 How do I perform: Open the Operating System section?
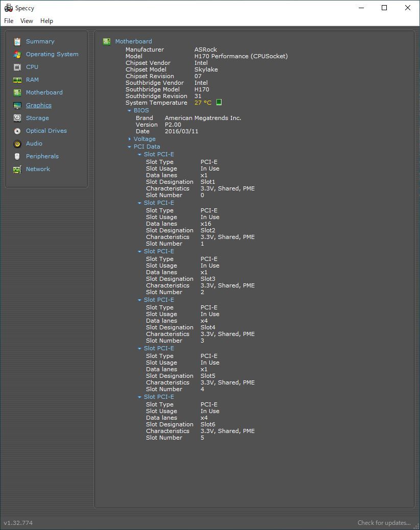pyautogui.click(x=52, y=54)
